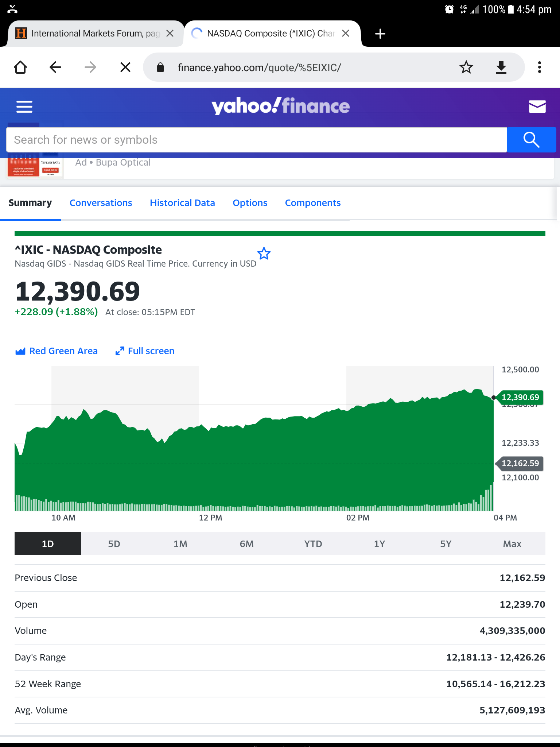Go to the browser home page
The width and height of the screenshot is (560, 747).
[20, 67]
